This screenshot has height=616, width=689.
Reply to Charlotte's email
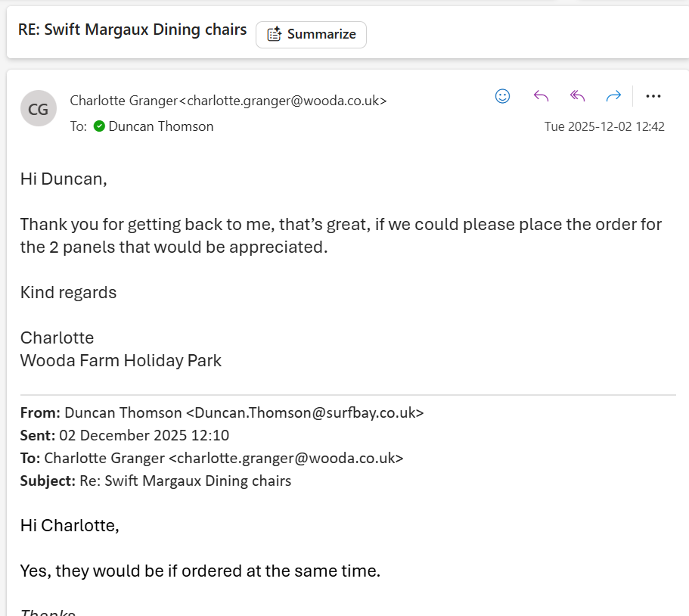click(541, 96)
